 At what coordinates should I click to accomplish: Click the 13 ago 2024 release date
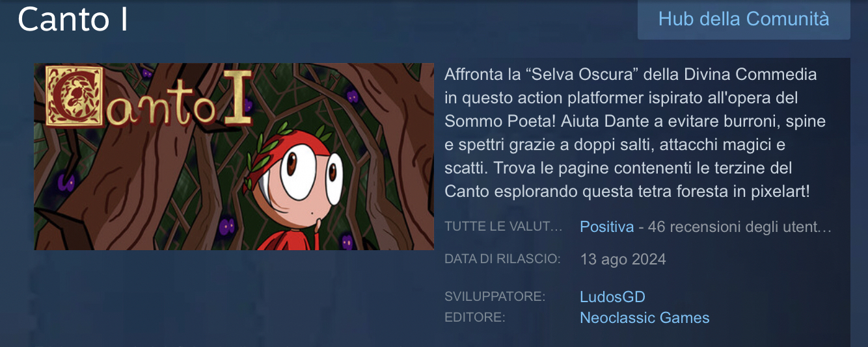click(623, 259)
